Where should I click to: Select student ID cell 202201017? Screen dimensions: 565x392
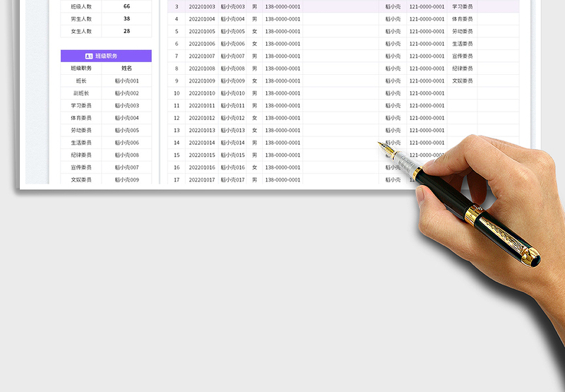tap(202, 179)
